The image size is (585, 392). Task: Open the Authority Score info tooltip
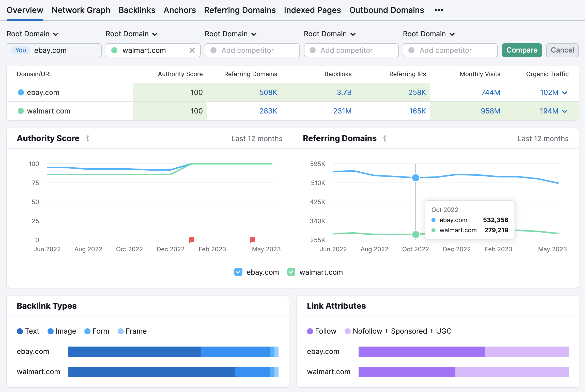[x=88, y=139]
